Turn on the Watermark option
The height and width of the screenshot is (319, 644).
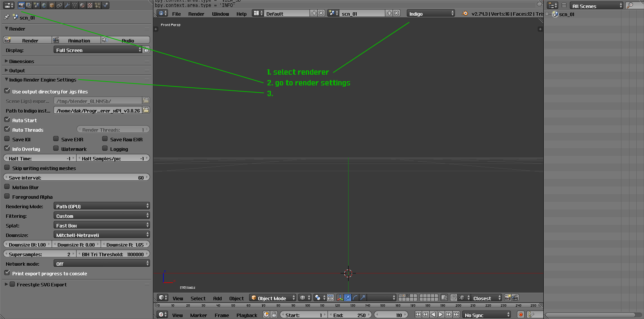point(56,149)
